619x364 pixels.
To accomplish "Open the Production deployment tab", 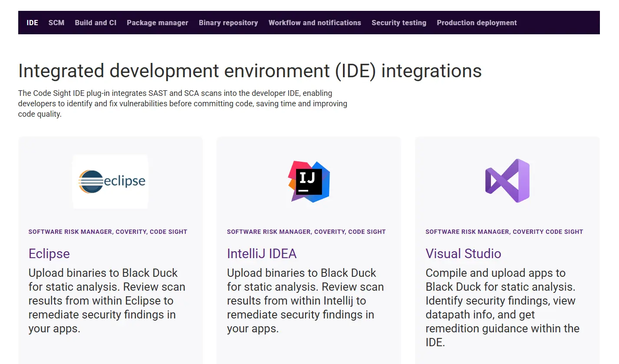I will [477, 23].
